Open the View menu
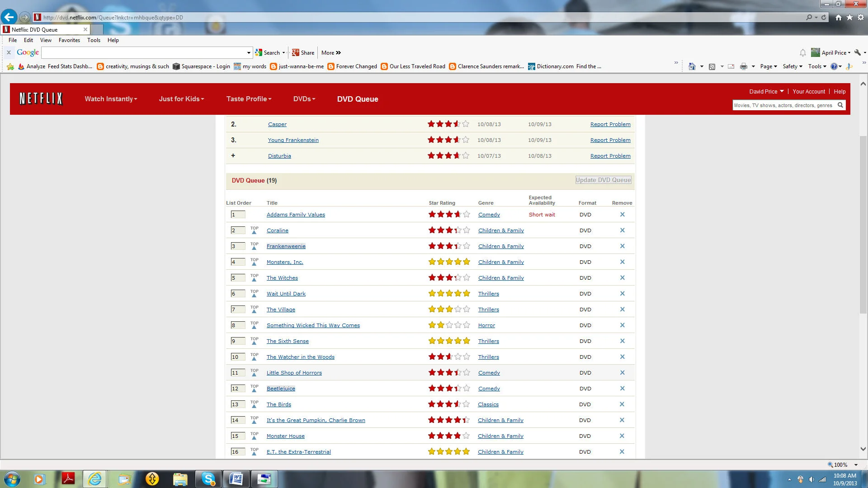The width and height of the screenshot is (868, 488). [46, 40]
